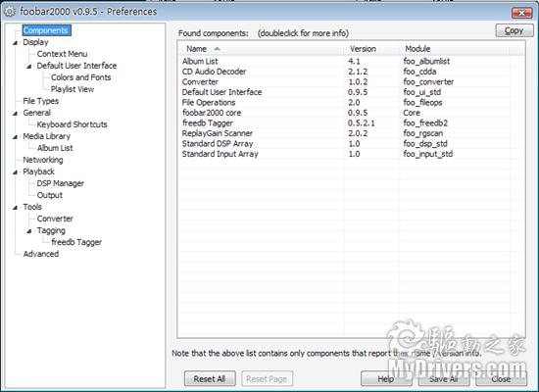Click the Core module cell
Screen dimensions: 539x392
(x=412, y=113)
